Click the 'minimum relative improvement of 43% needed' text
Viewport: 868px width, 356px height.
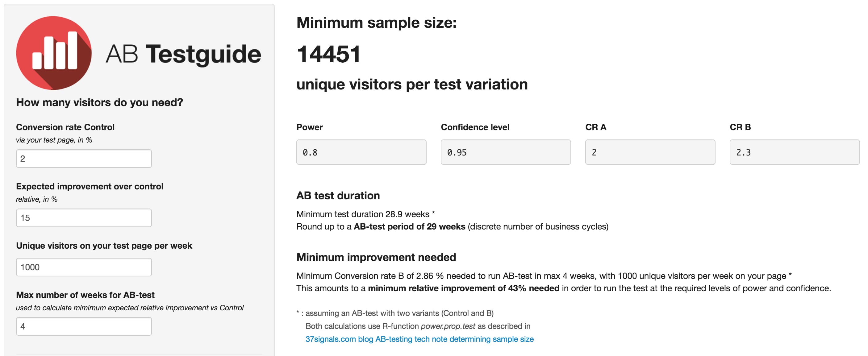click(x=464, y=288)
